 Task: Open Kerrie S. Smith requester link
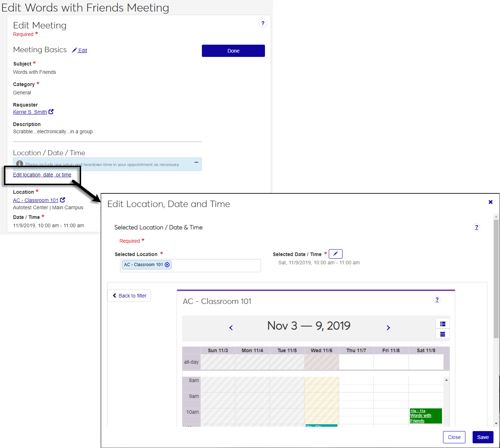30,112
